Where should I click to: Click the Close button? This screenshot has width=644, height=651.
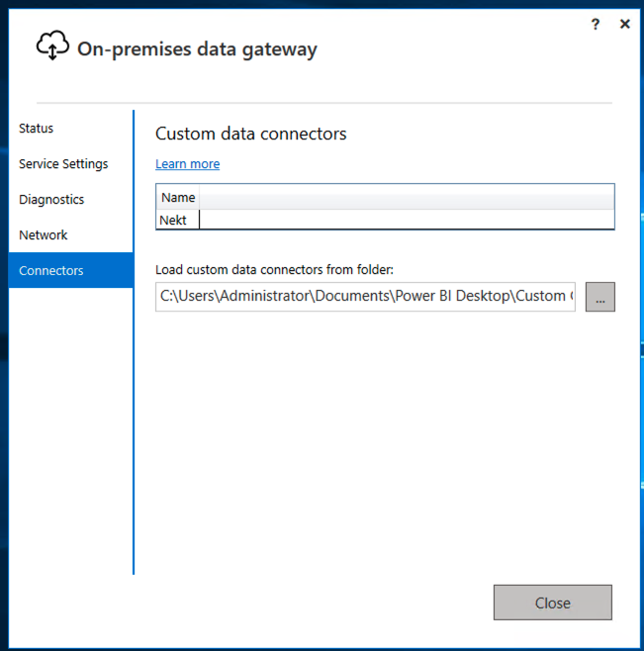pos(553,603)
